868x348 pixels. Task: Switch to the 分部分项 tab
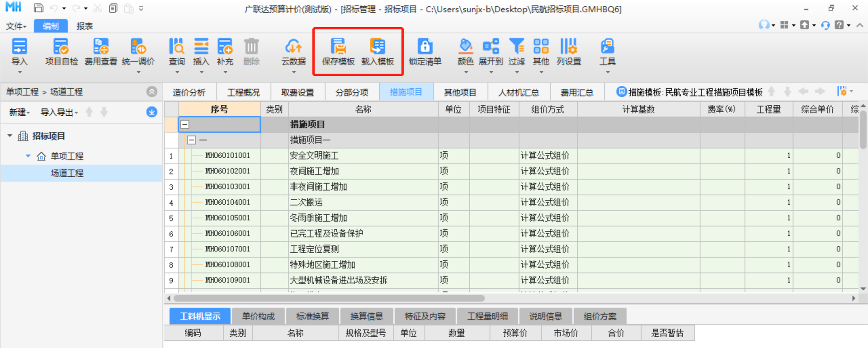352,92
